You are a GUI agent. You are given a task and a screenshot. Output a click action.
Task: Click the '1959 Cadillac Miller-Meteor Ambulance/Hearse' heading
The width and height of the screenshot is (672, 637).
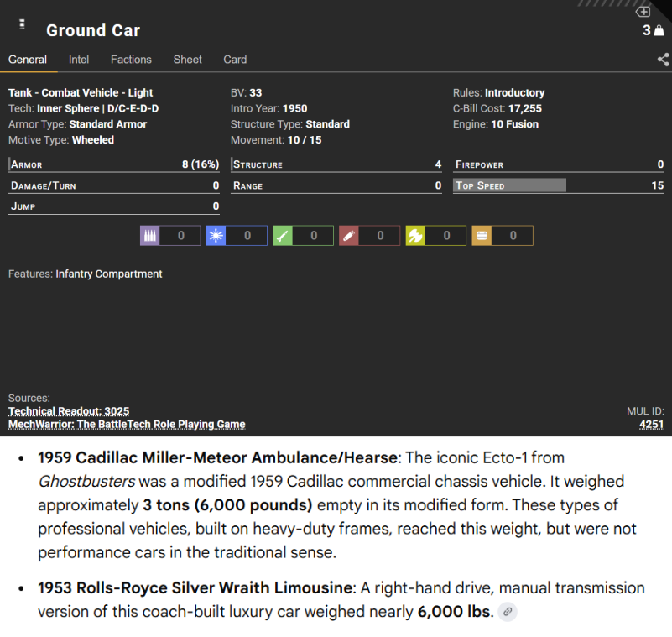pyautogui.click(x=218, y=457)
